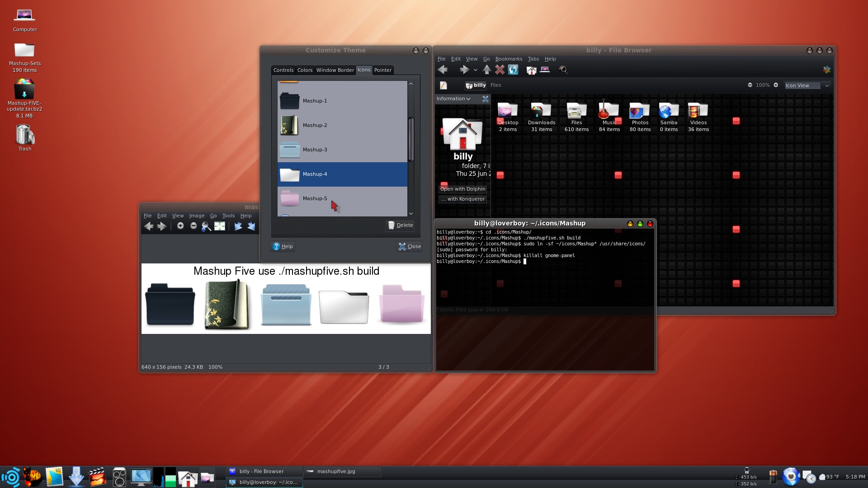Stop loading with red X in File Browser

(x=500, y=70)
